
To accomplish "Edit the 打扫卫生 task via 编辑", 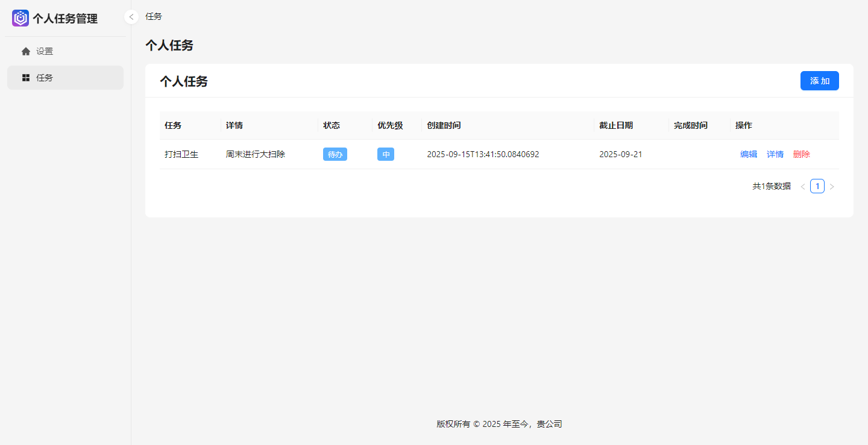I will [749, 154].
